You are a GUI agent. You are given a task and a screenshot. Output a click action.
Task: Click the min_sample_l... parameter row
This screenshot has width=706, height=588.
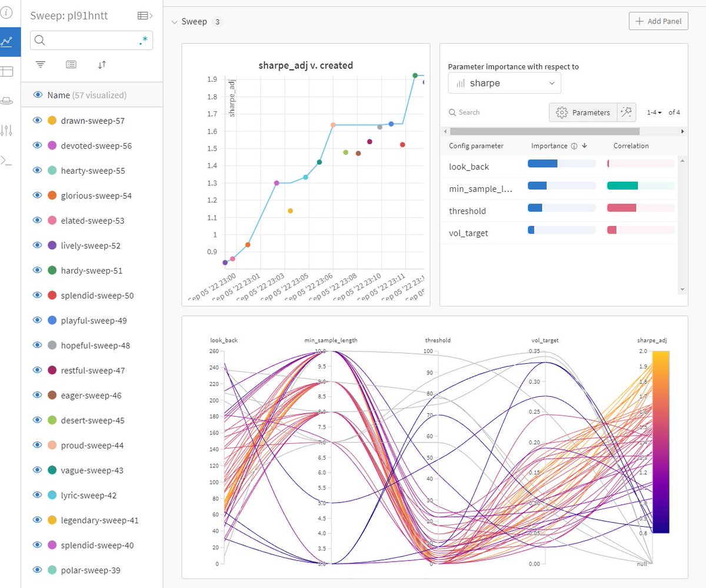tap(560, 188)
